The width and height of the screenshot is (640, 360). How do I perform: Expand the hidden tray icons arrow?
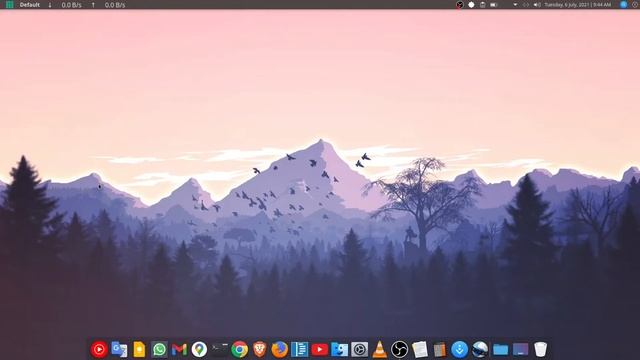(x=515, y=5)
